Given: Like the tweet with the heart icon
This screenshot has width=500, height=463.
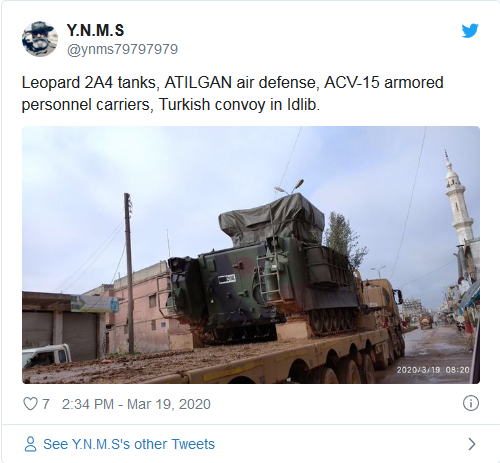Looking at the screenshot, I should pyautogui.click(x=30, y=404).
